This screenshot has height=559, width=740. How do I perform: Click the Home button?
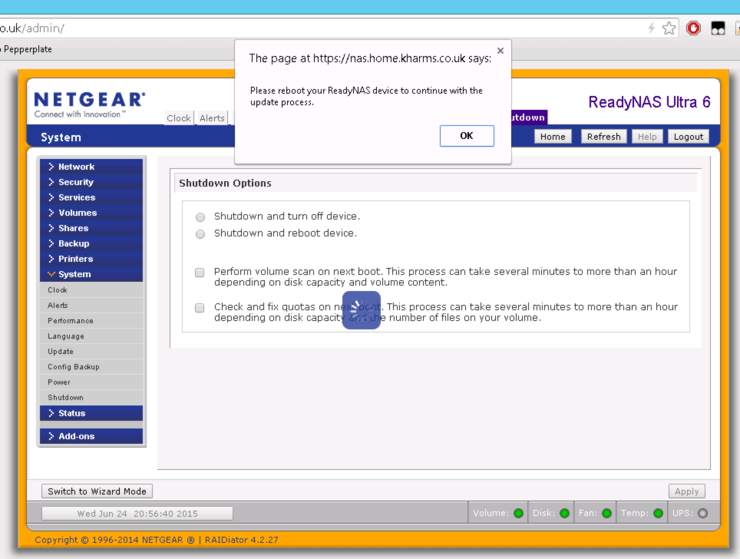[x=553, y=136]
